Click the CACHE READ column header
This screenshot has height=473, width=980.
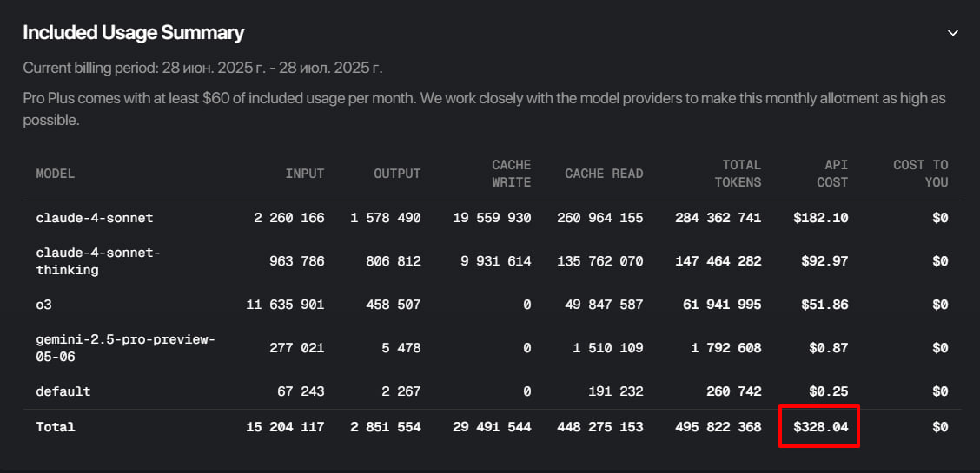pyautogui.click(x=604, y=174)
